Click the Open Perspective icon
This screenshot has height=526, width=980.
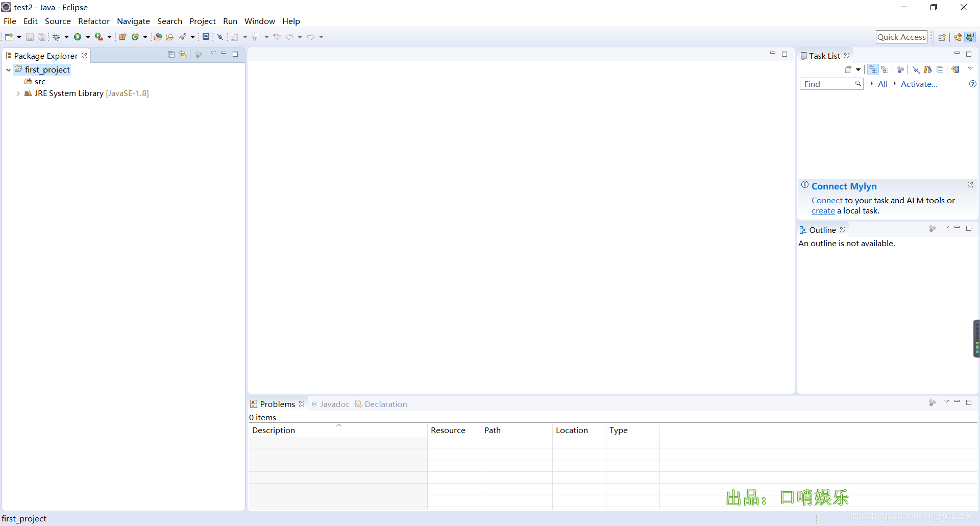click(942, 37)
